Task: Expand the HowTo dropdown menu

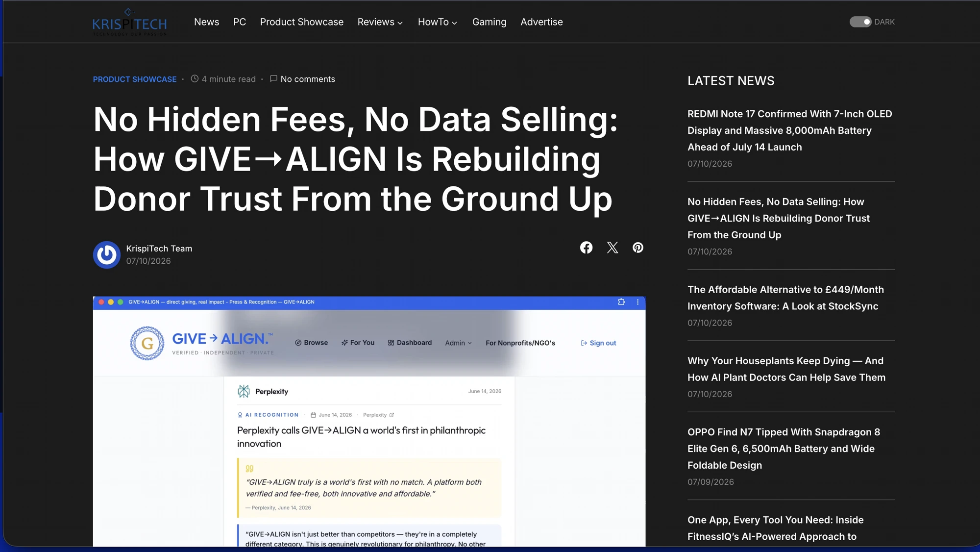Action: pyautogui.click(x=438, y=22)
